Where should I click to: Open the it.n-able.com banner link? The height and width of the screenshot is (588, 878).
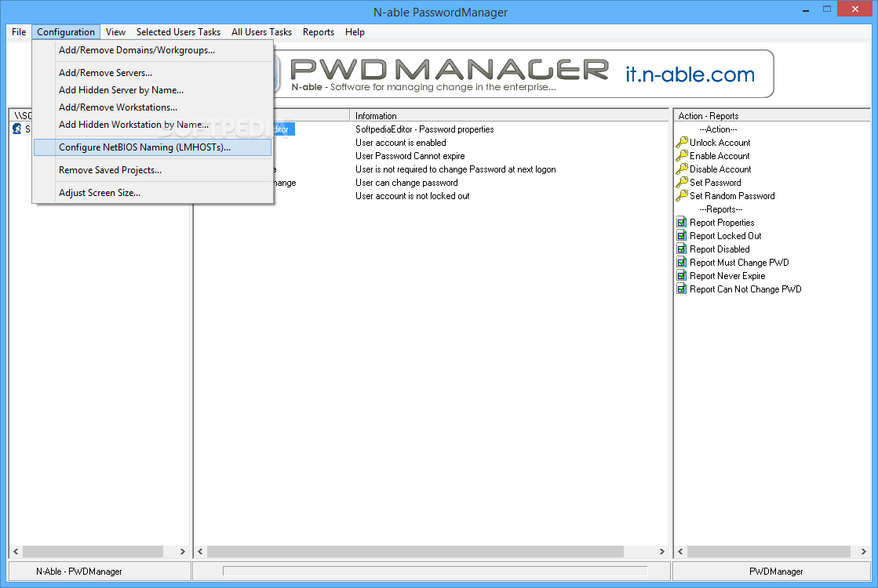click(x=690, y=74)
